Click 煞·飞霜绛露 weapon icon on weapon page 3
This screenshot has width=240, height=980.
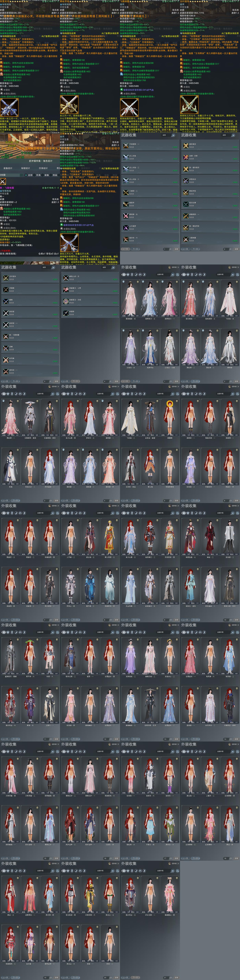[6, 336]
